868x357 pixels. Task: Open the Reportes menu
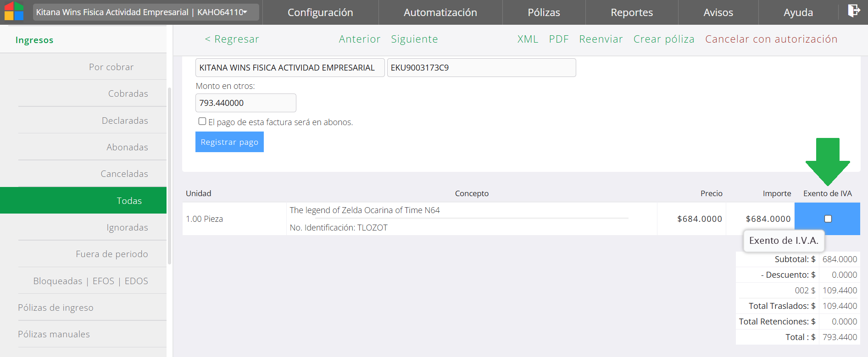tap(631, 12)
